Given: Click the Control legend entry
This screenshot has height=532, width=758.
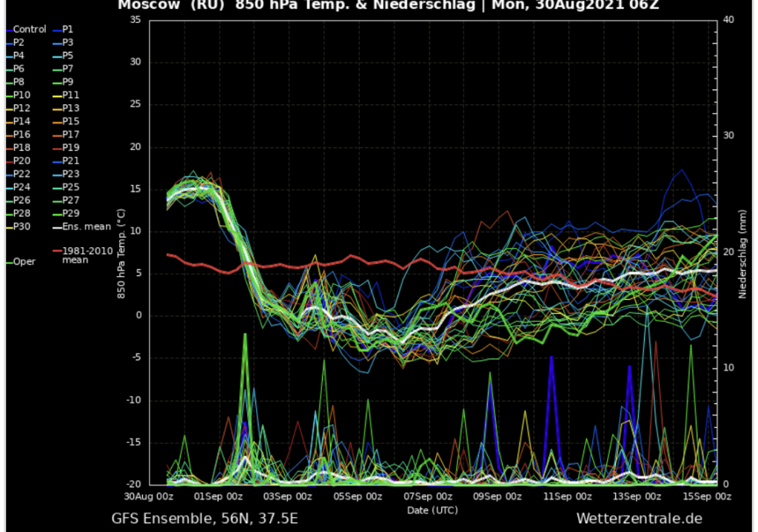Looking at the screenshot, I should [x=30, y=30].
